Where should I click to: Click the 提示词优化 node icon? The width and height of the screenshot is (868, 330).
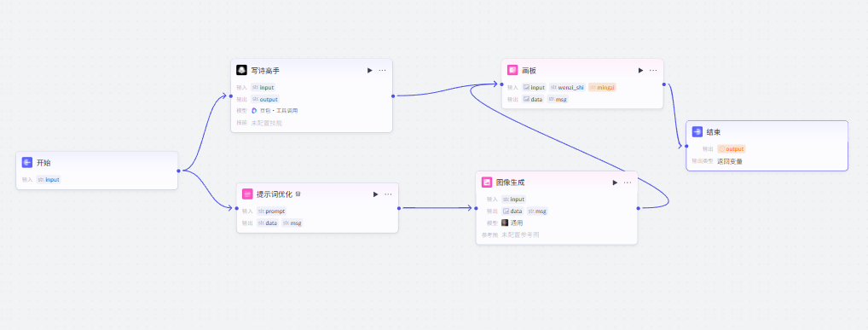[x=247, y=194]
